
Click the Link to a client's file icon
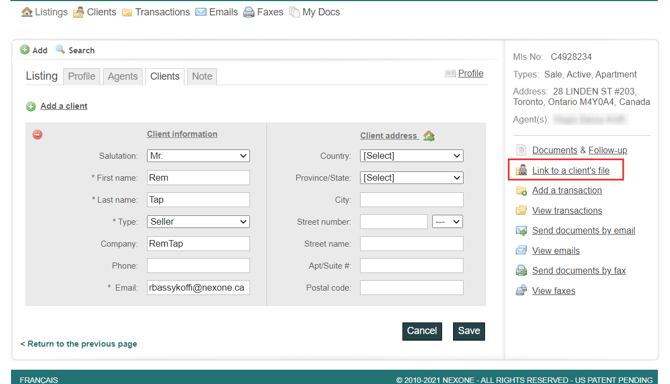tap(521, 170)
